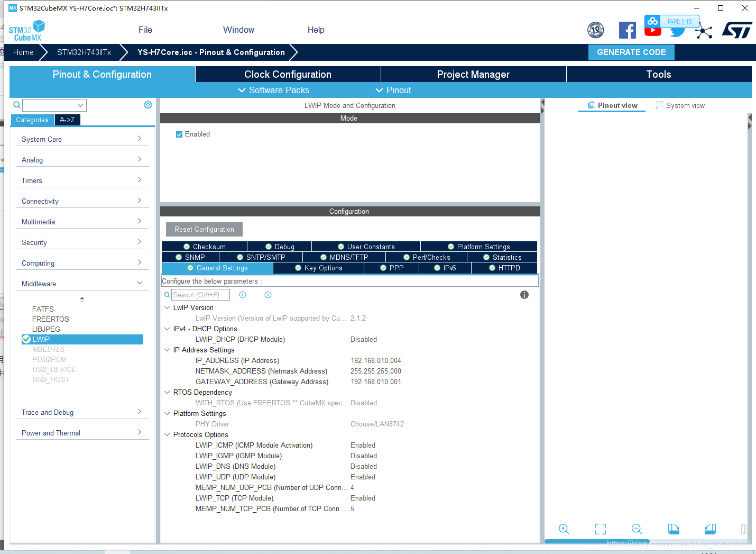The width and height of the screenshot is (756, 554).
Task: Click the STM32H743IITx breadcrumb
Action: pyautogui.click(x=84, y=52)
